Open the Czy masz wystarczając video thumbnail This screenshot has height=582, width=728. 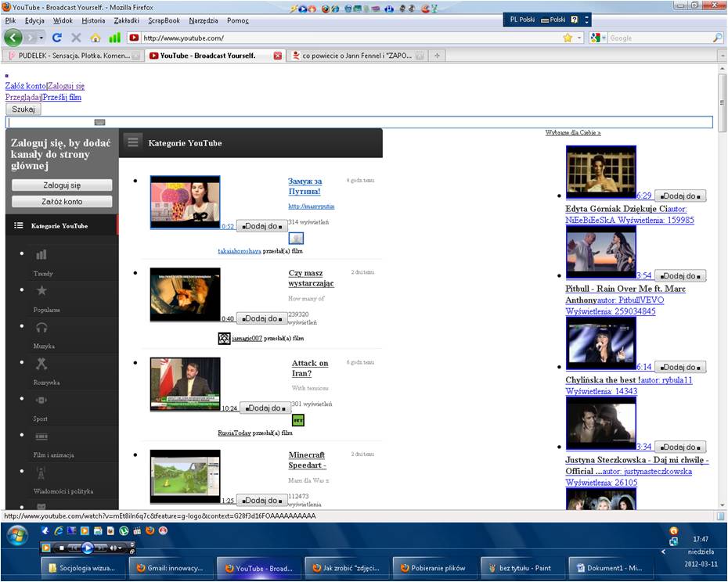click(186, 294)
